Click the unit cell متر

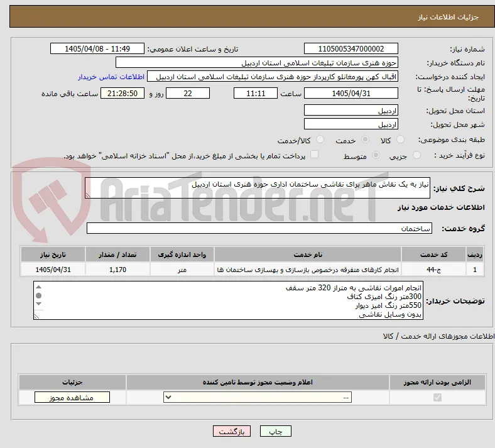(182, 270)
